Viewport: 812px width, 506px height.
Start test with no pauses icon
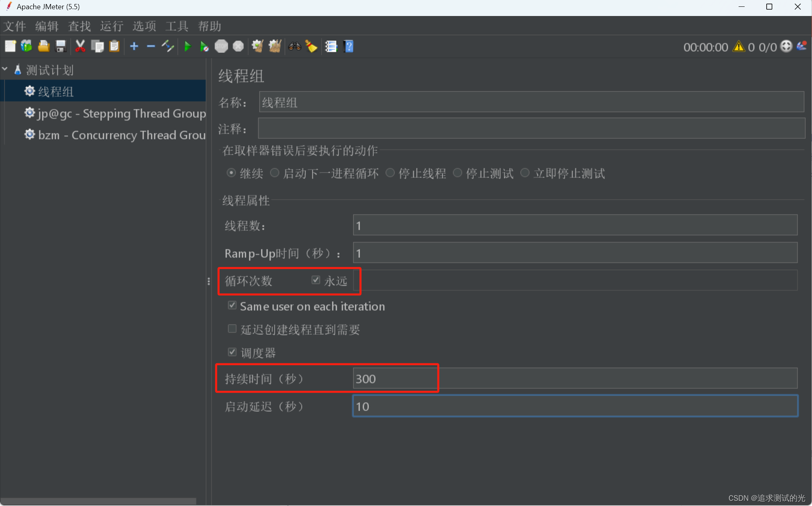[204, 46]
